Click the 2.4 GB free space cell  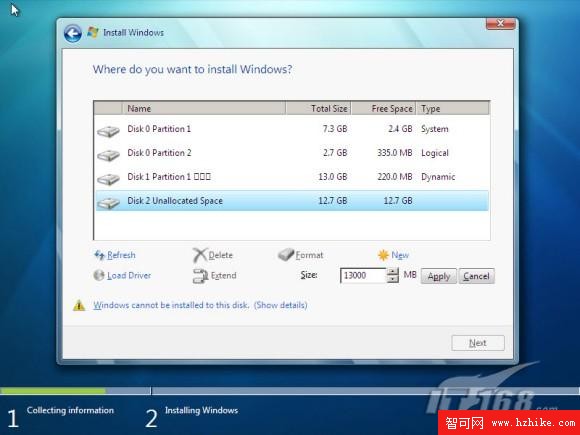click(400, 129)
